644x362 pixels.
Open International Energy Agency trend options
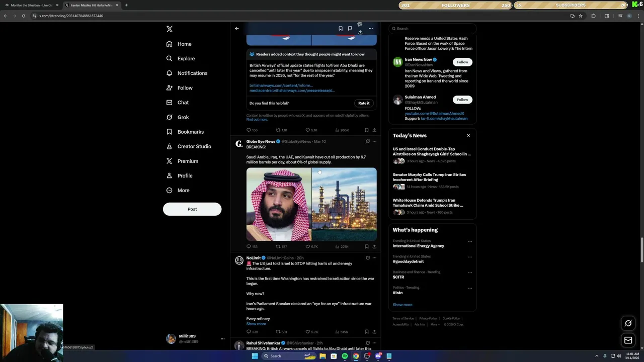click(x=470, y=241)
